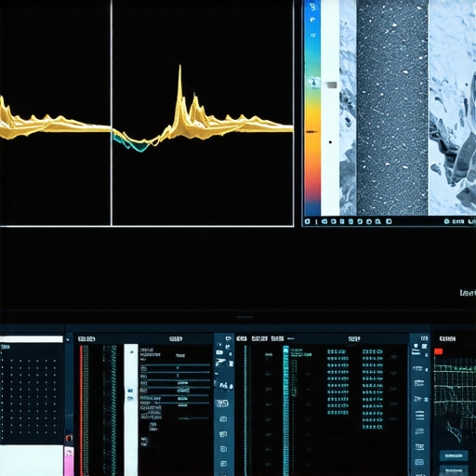Click the top icon on the color scale bar
Screen dimensions: 476x476
pos(312,7)
